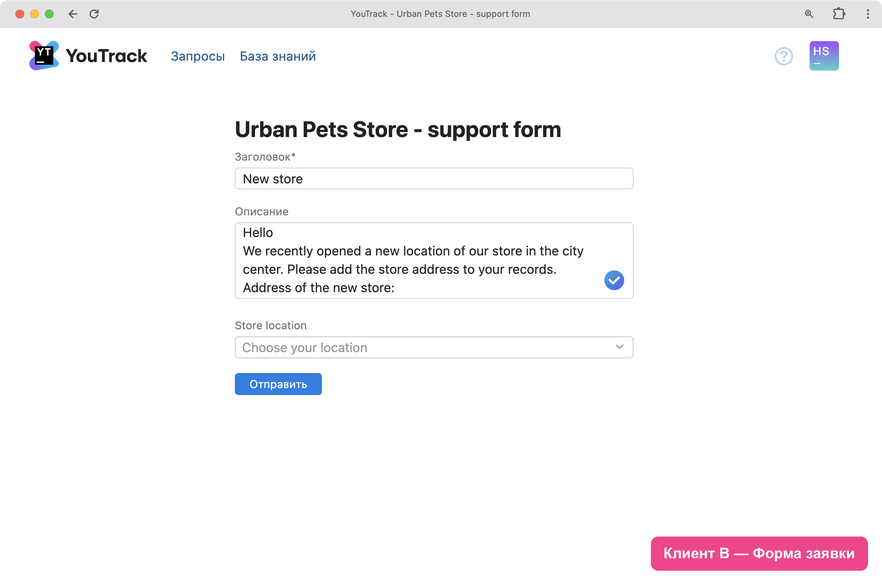Viewport: 882px width, 588px height.
Task: Click the yellow minimize window button
Action: click(35, 14)
